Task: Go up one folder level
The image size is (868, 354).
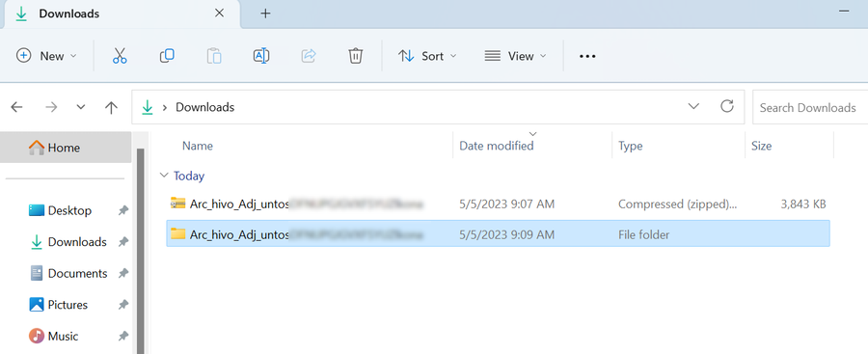Action: pos(111,107)
